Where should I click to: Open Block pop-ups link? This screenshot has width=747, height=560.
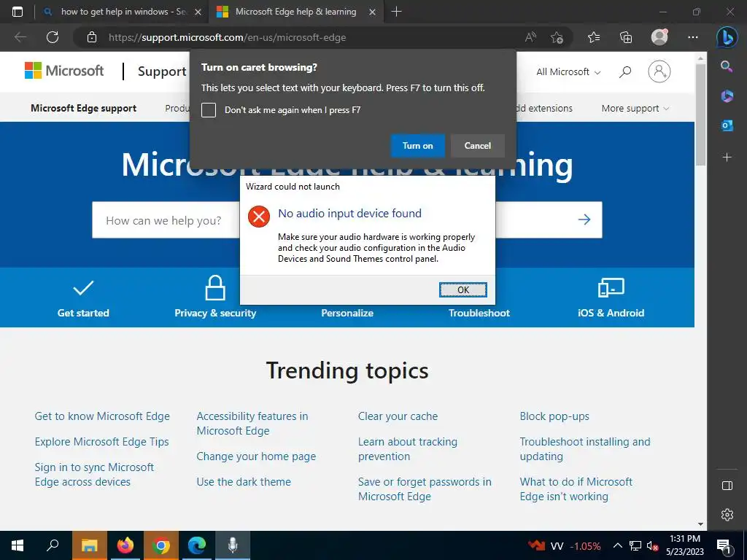point(554,416)
